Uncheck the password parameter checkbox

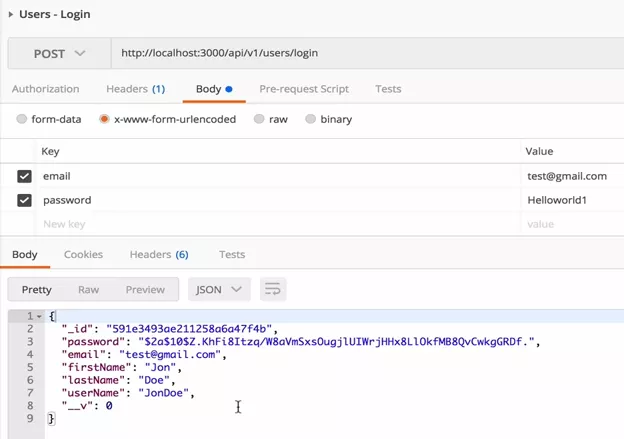24,200
